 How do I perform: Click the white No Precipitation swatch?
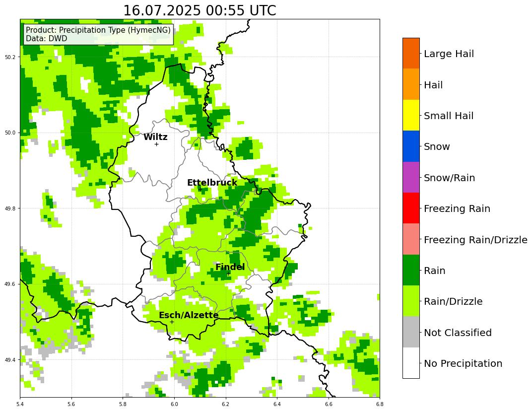pos(411,363)
